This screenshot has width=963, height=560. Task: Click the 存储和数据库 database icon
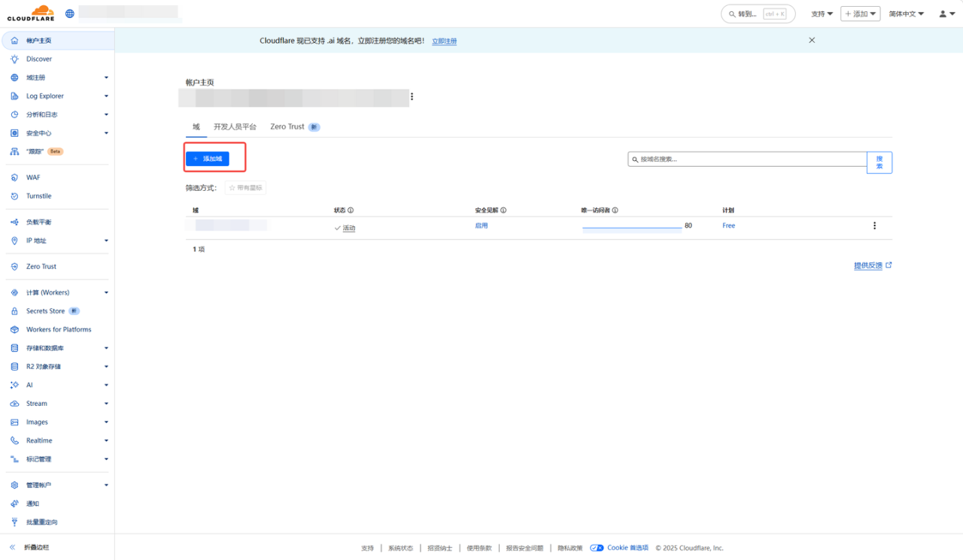coord(14,348)
